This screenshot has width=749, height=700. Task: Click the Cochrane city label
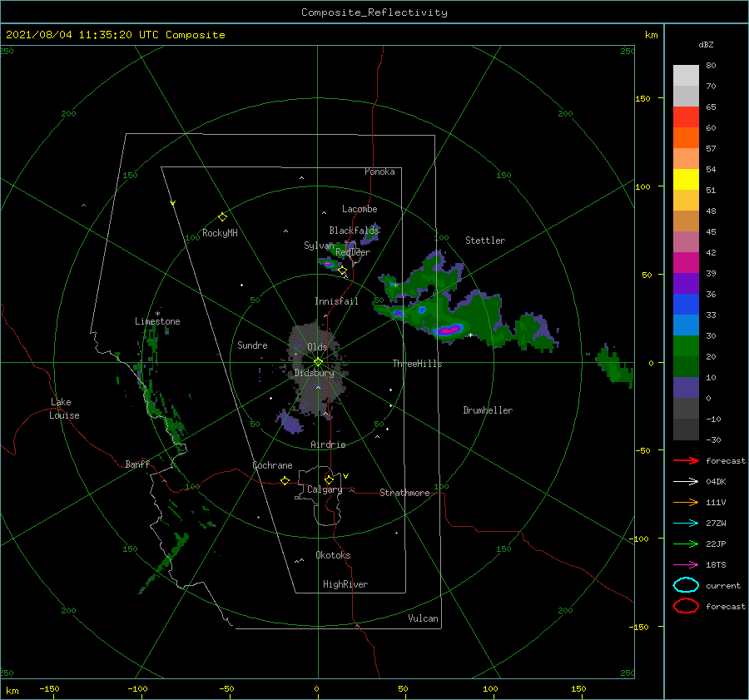click(272, 465)
